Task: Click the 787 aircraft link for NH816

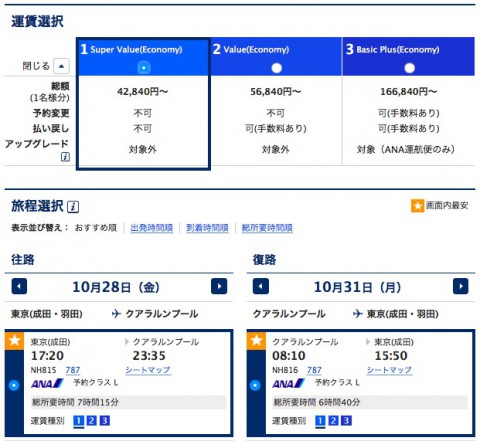Action: pos(314,370)
